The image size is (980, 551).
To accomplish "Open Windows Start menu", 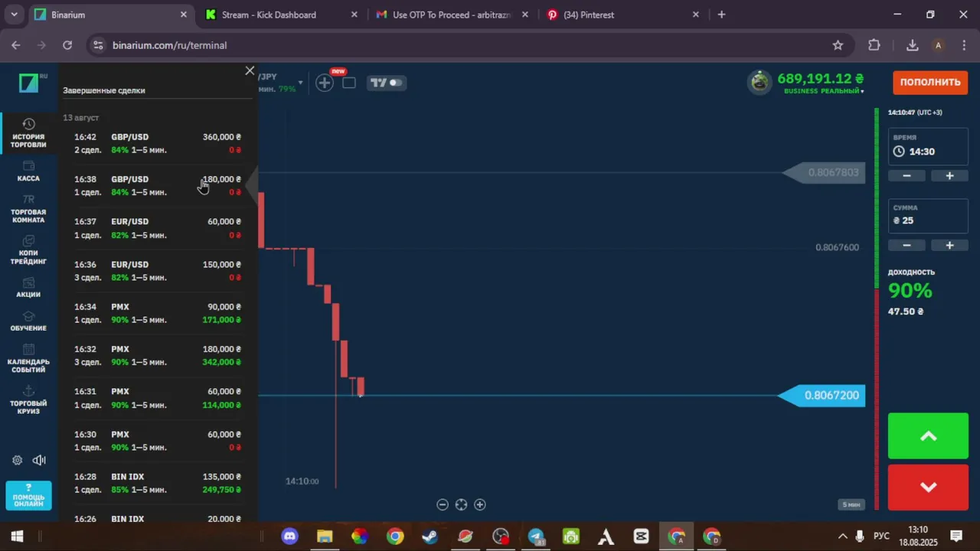I will [x=17, y=536].
